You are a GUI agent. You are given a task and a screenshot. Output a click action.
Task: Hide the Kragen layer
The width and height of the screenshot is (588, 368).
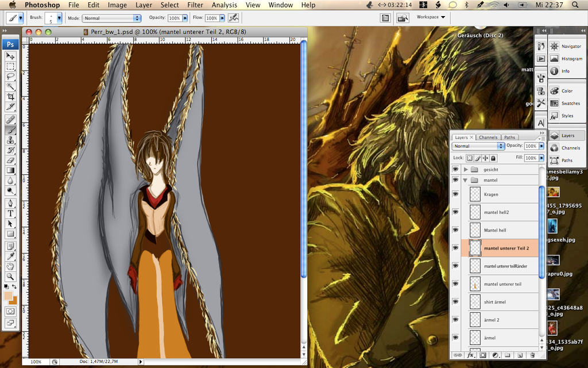[455, 194]
